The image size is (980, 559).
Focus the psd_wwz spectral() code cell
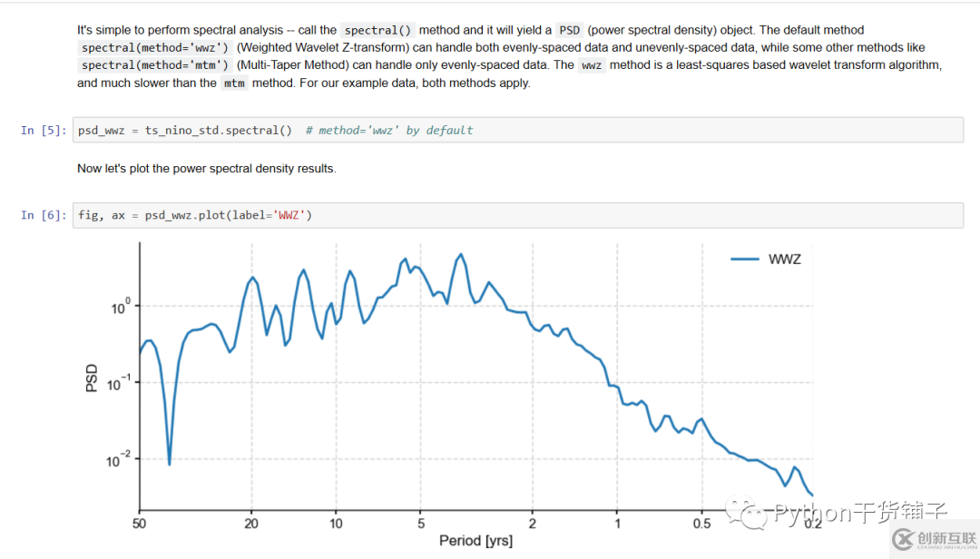pyautogui.click(x=517, y=130)
